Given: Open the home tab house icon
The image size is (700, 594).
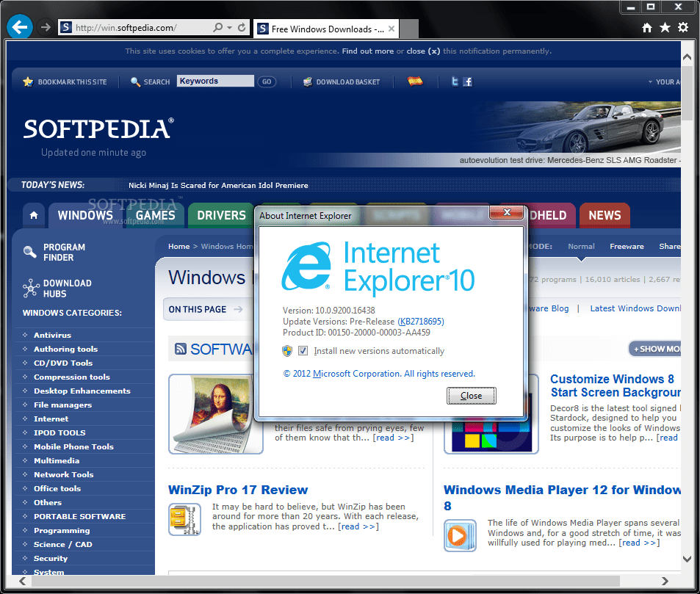Looking at the screenshot, I should 34,216.
